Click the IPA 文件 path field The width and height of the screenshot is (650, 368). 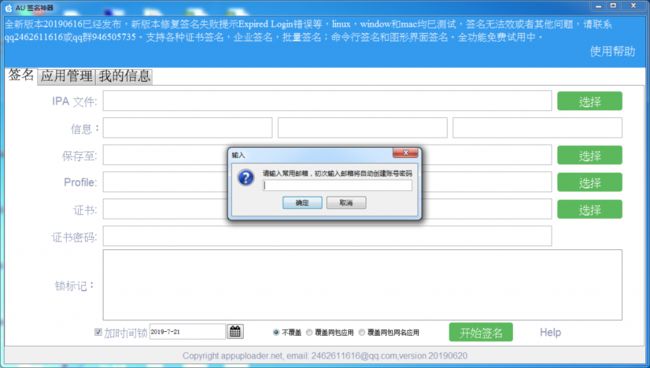(327, 101)
